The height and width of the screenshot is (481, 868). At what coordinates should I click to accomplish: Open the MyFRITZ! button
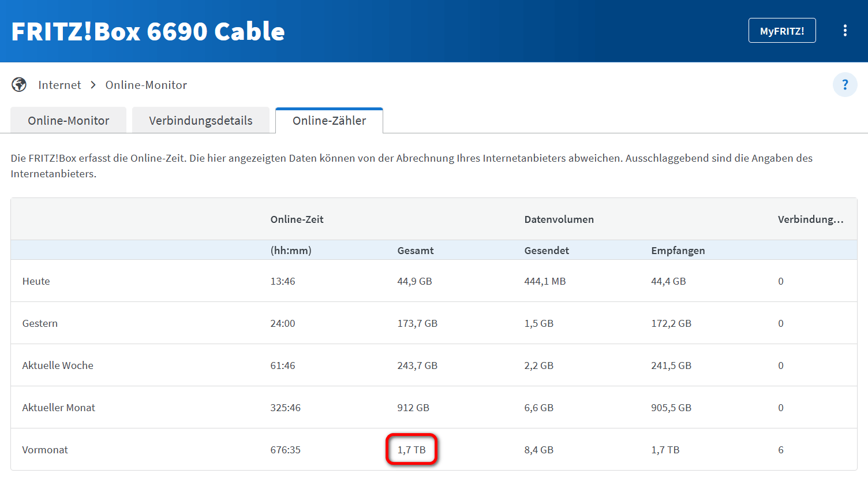[782, 31]
